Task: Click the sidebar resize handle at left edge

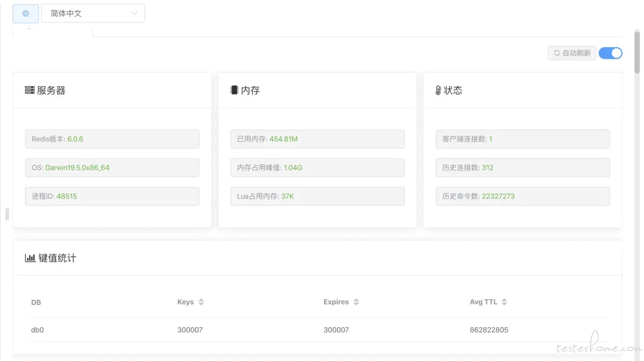Action: tap(7, 214)
